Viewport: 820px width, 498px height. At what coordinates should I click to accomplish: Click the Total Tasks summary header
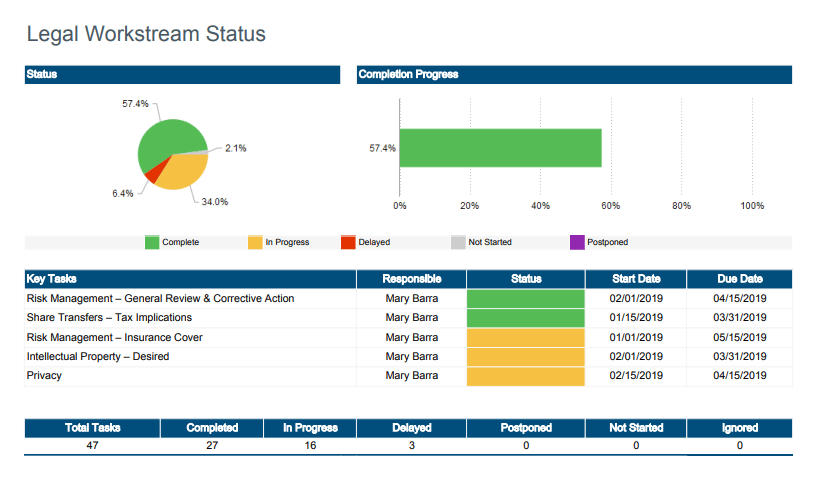pyautogui.click(x=92, y=428)
